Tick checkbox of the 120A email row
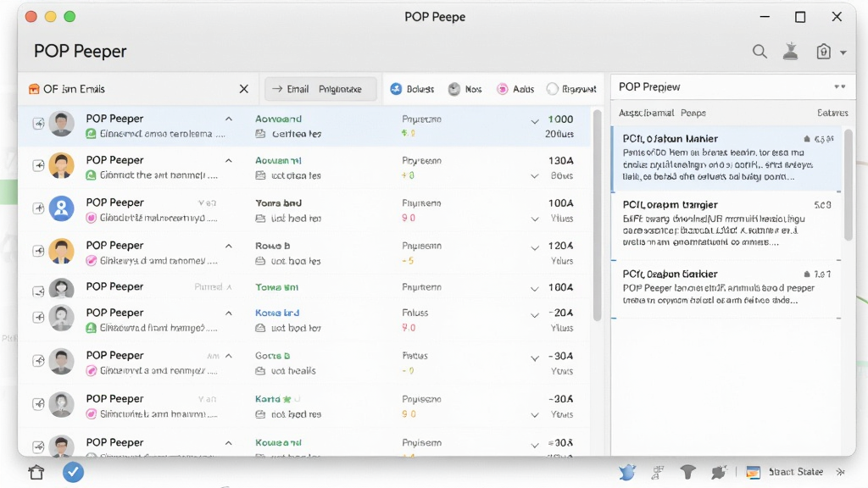Viewport: 868px width, 488px height. 38,251
